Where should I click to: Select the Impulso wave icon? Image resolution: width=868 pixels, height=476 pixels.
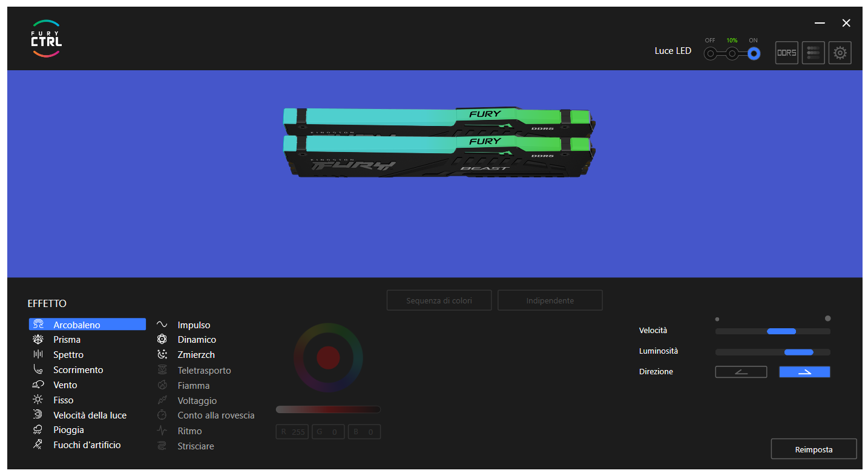pos(162,325)
